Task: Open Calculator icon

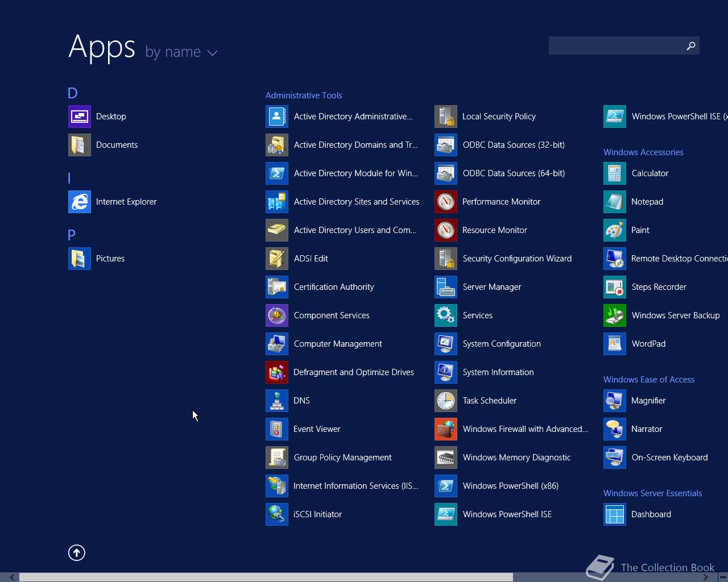Action: click(x=615, y=173)
